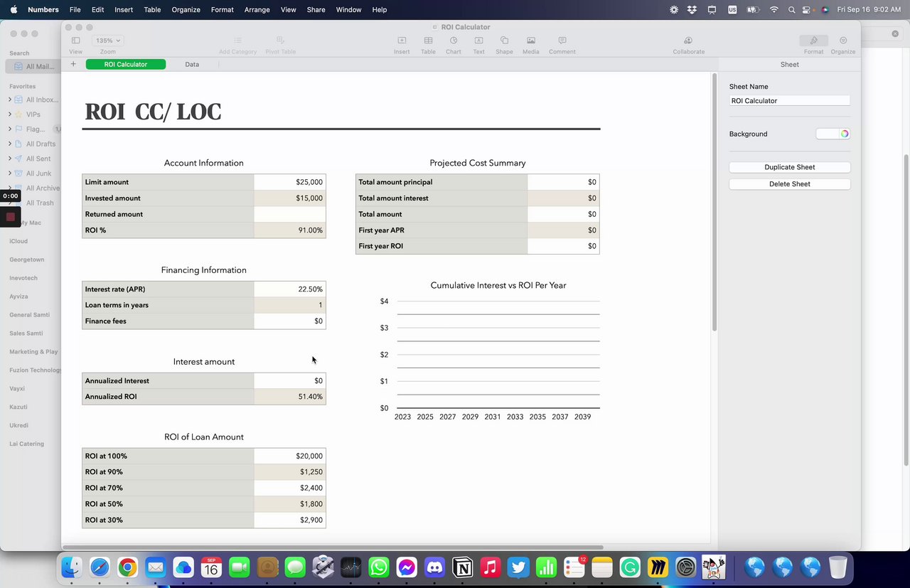Click the sheet horizontal scrollbar
This screenshot has height=588, width=910.
pyautogui.click(x=333, y=547)
